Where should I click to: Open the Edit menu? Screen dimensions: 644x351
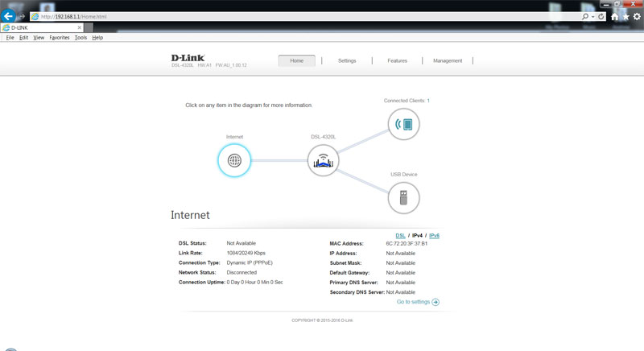coord(23,37)
